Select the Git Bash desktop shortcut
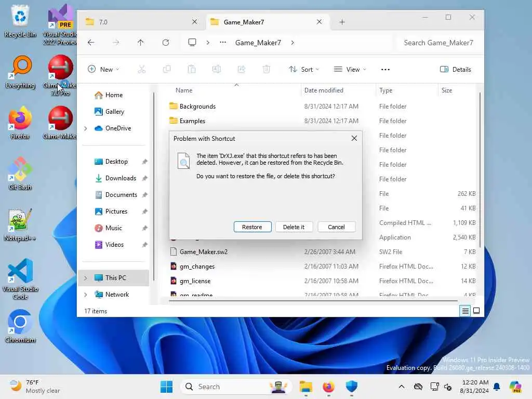This screenshot has width=532, height=399. pyautogui.click(x=20, y=174)
